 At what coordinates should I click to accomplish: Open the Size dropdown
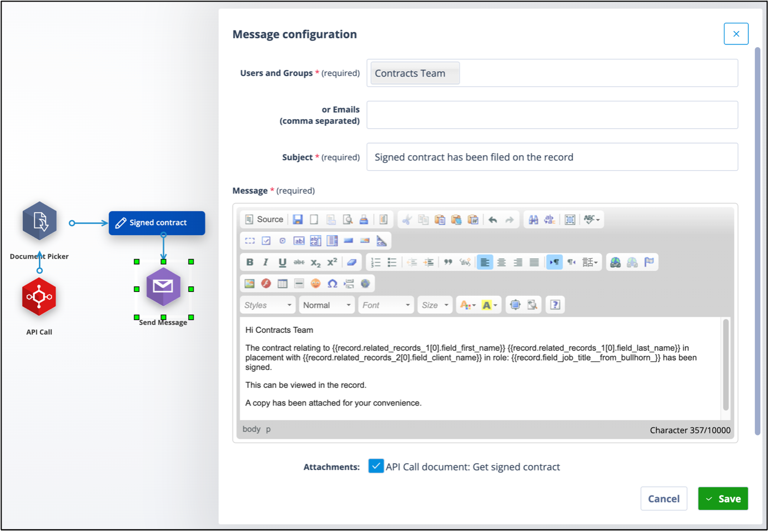(435, 305)
